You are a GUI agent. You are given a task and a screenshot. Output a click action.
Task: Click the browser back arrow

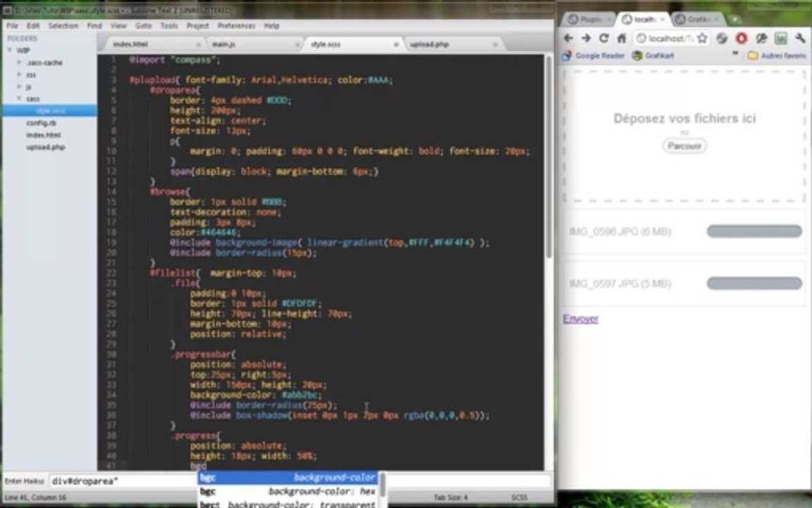tap(568, 38)
